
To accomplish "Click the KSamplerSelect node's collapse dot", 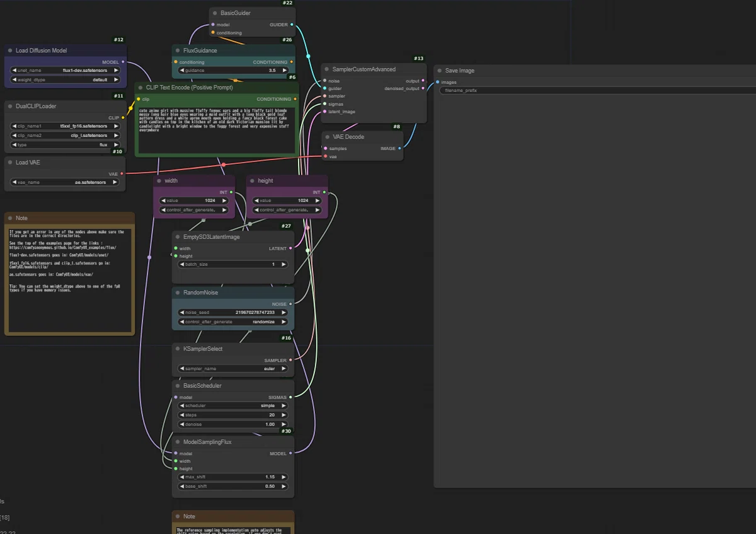I will click(178, 349).
